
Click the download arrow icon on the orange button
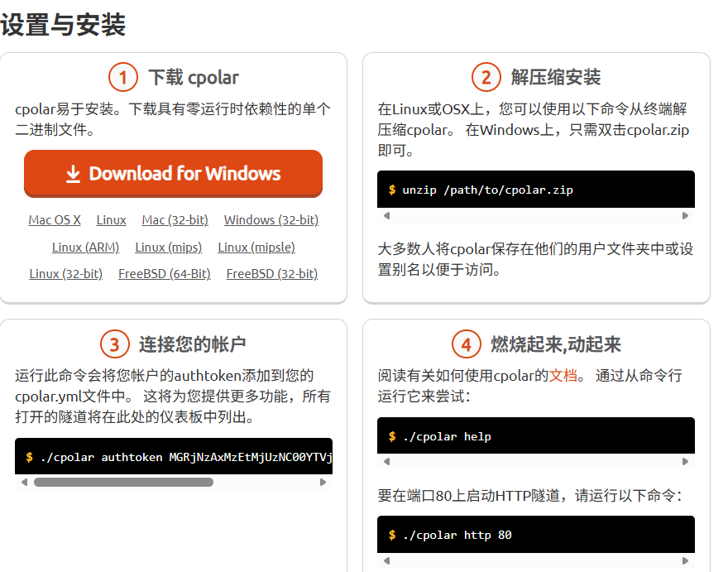point(73,174)
